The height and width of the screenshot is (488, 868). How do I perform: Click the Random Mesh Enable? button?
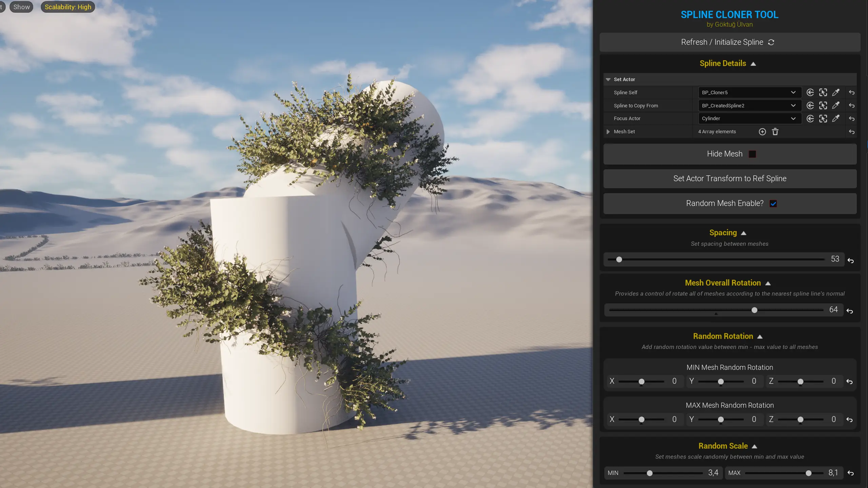click(x=730, y=203)
